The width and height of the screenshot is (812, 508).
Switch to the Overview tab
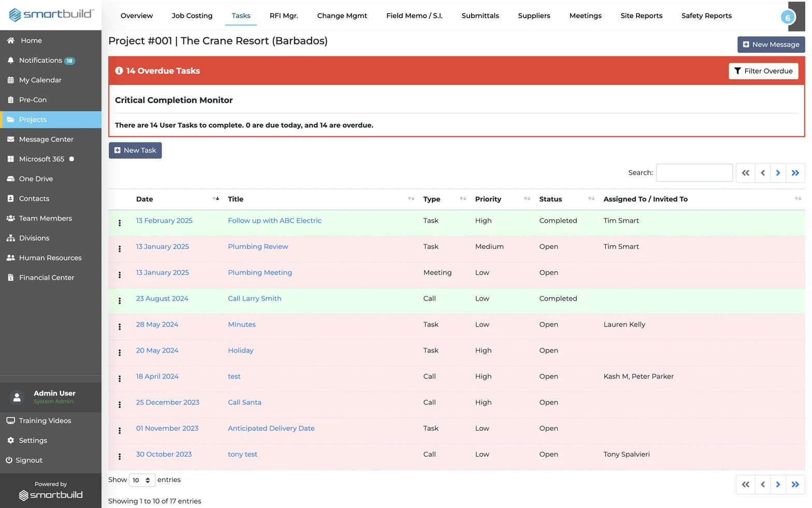(137, 16)
